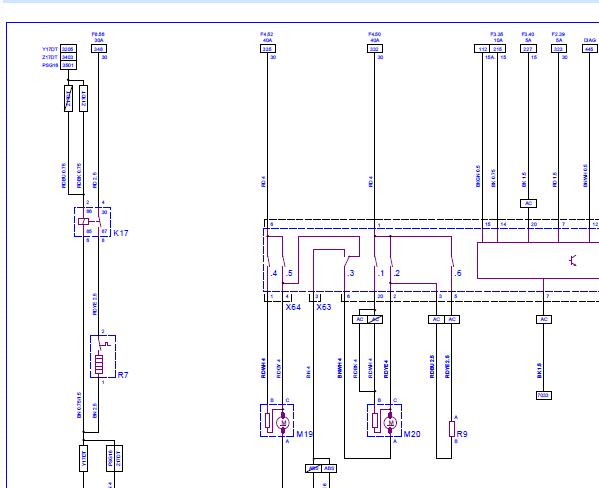The image size is (599, 488).
Task: Click fuse terminal box 335
Action: point(268,49)
